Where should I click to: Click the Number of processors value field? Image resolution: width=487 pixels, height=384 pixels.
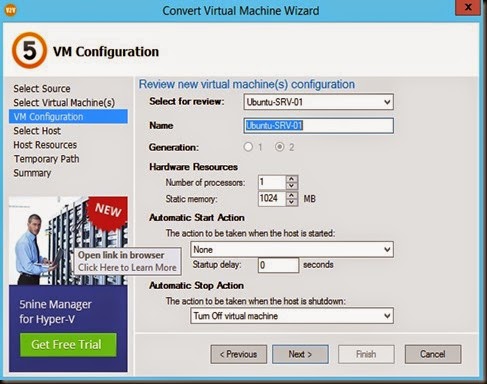[x=272, y=182]
